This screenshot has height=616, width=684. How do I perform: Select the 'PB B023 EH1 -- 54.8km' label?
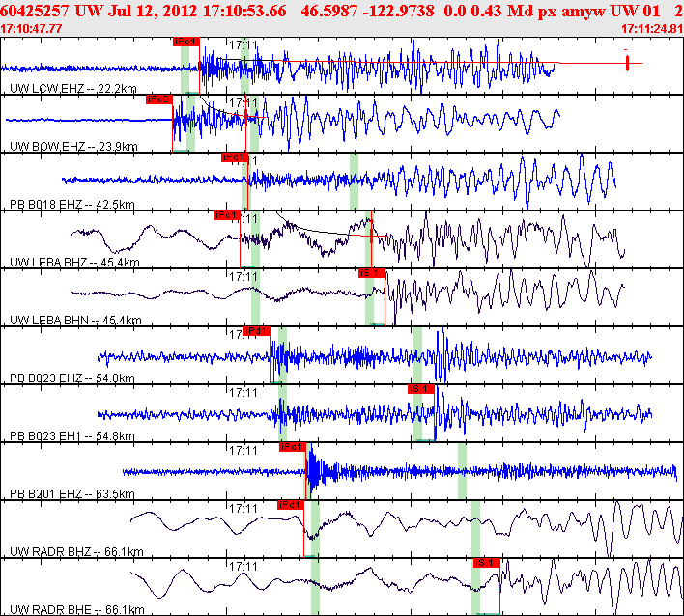pyautogui.click(x=72, y=436)
